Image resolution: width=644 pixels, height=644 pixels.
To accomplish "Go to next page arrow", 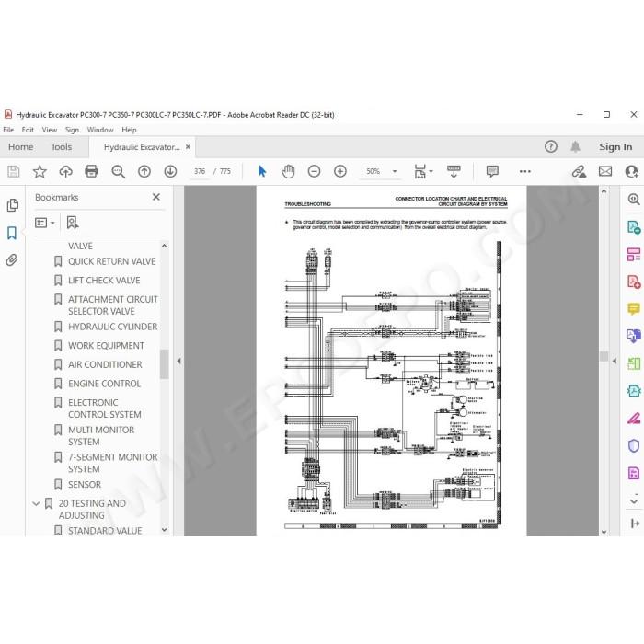I will 170,171.
